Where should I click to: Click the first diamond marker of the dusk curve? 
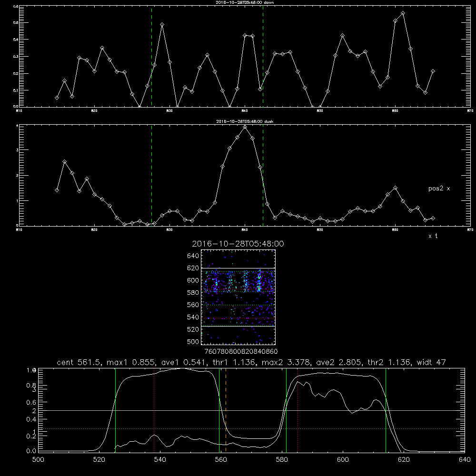point(57,190)
